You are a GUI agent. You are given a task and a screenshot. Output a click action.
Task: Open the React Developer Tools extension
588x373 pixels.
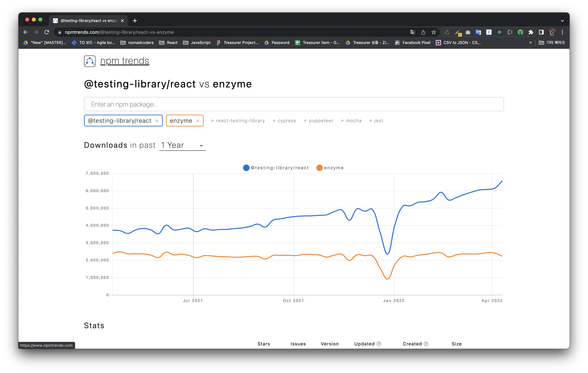tap(499, 32)
